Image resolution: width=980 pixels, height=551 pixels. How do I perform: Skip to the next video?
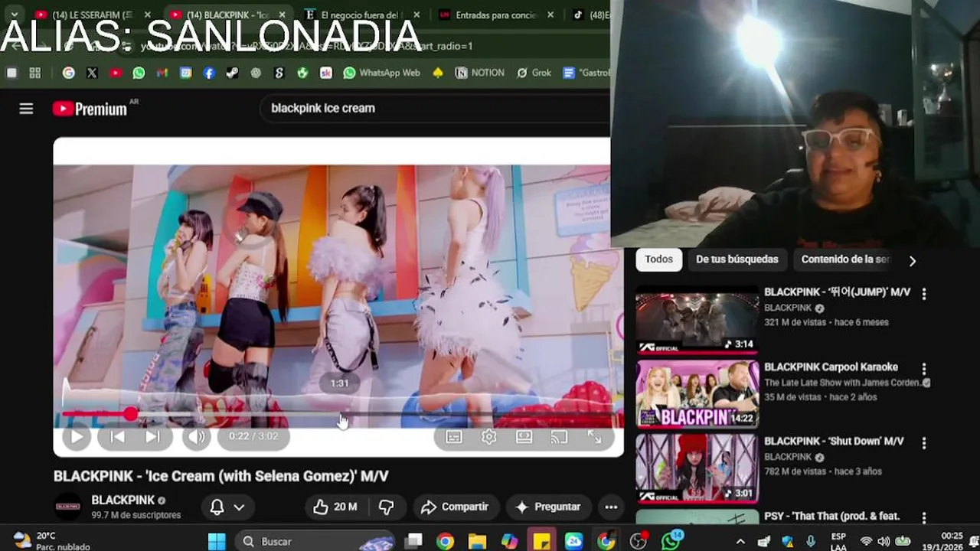point(152,436)
